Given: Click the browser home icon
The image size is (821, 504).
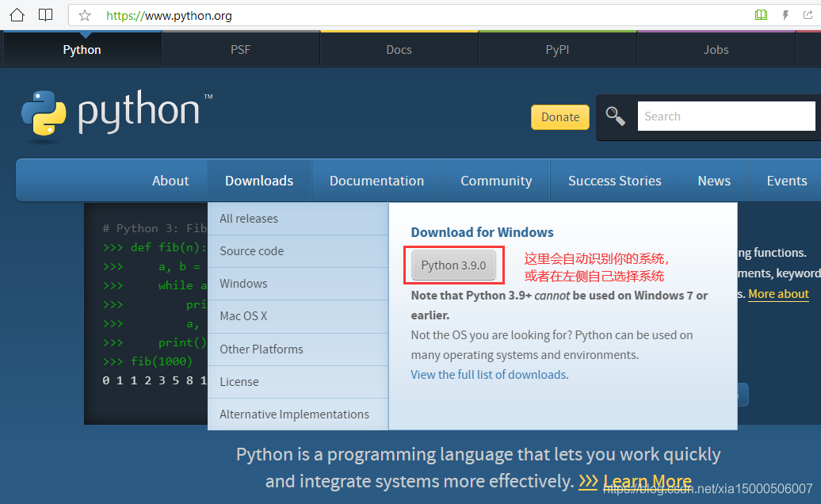Looking at the screenshot, I should pos(17,14).
